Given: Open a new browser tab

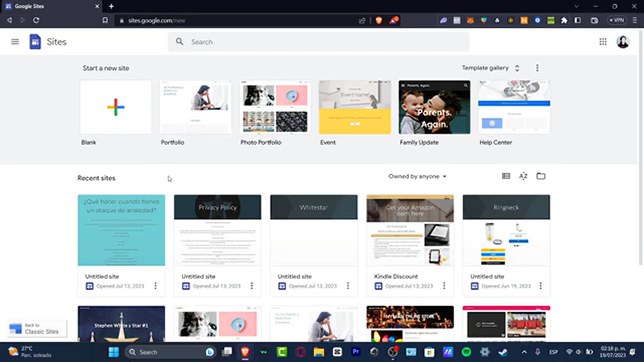Looking at the screenshot, I should (x=111, y=6).
